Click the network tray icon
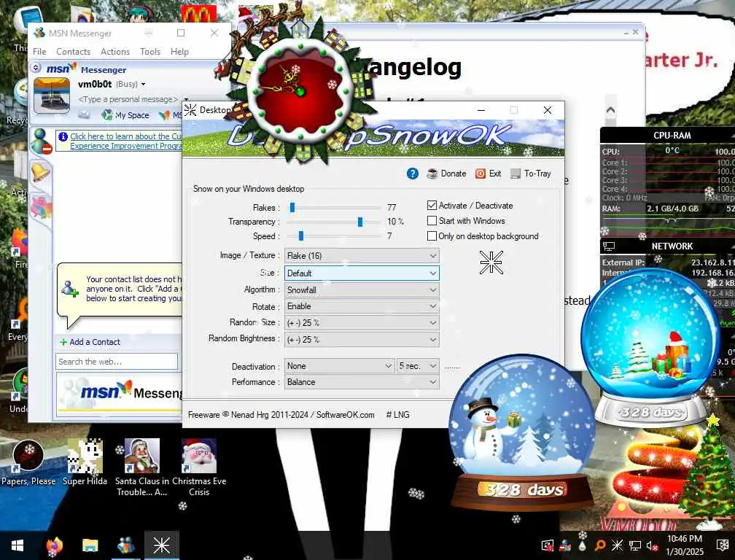Screen dimensions: 735x560 click(634, 545)
